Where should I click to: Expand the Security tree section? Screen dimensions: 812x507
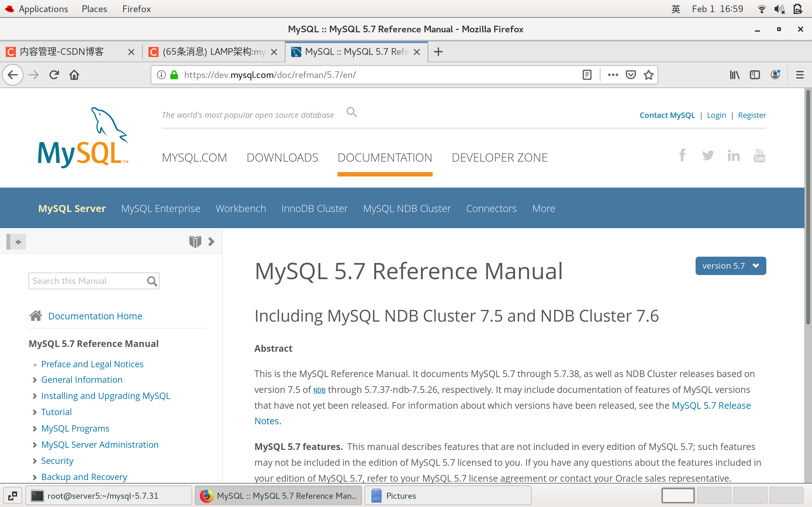(35, 461)
